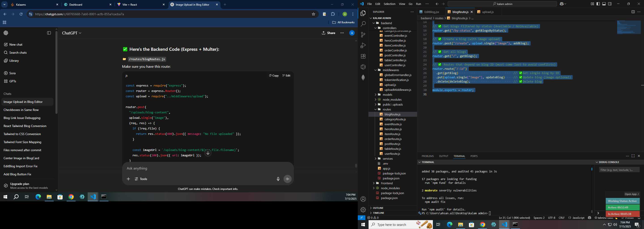Viewport: 644px width, 229px height.
Task: Copy the code block in ChatGPT
Action: 274,76
